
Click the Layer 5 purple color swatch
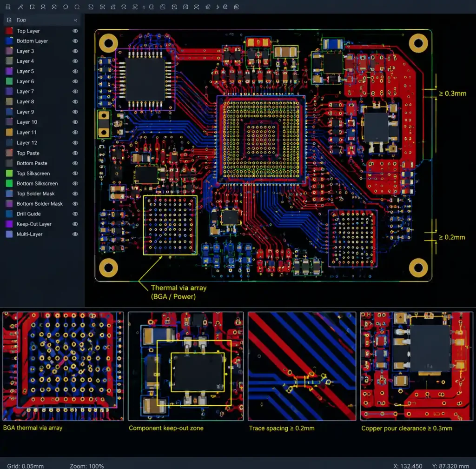9,71
